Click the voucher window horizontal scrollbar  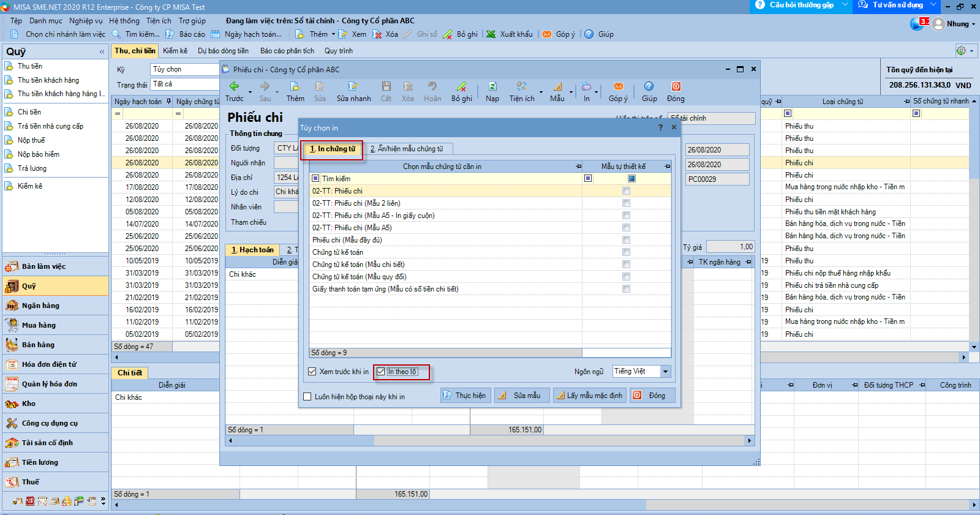tap(490, 441)
